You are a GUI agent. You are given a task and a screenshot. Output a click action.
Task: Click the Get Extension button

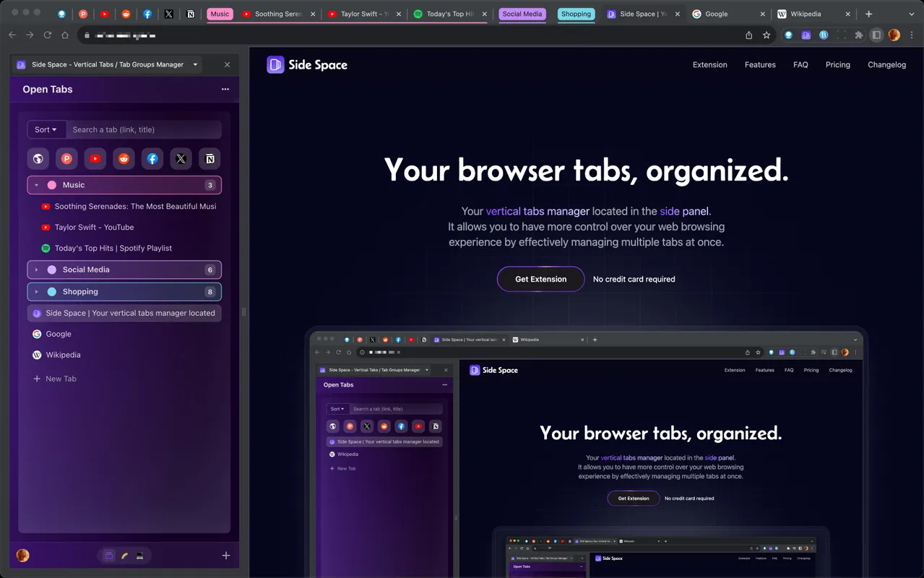point(540,279)
